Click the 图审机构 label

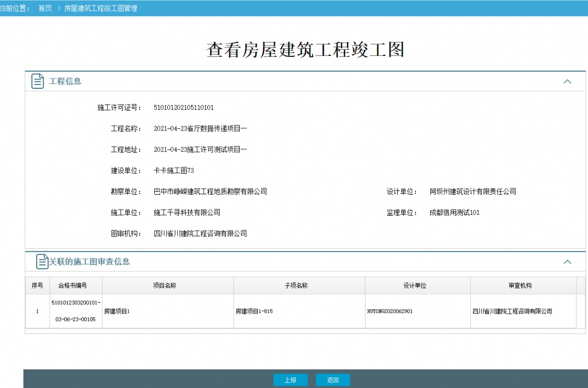[x=126, y=234]
